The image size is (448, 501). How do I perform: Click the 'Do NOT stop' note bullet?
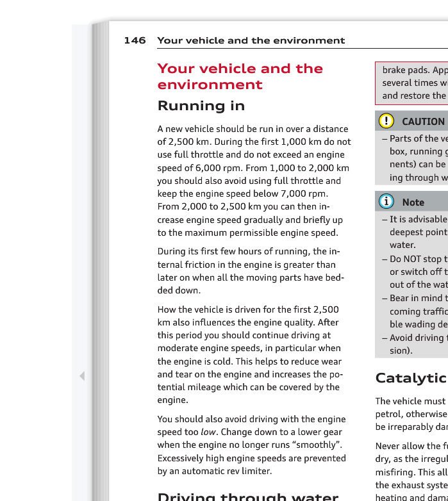[x=418, y=272]
